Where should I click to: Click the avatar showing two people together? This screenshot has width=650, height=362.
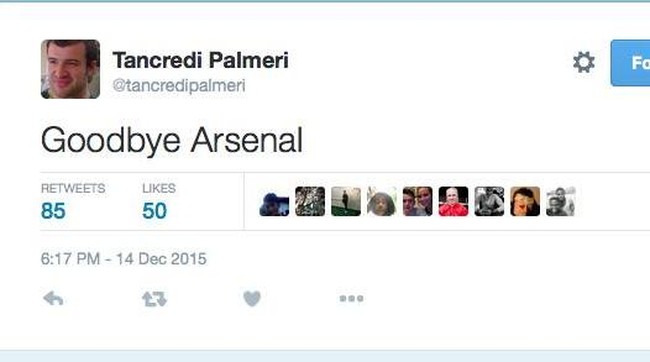tap(417, 202)
